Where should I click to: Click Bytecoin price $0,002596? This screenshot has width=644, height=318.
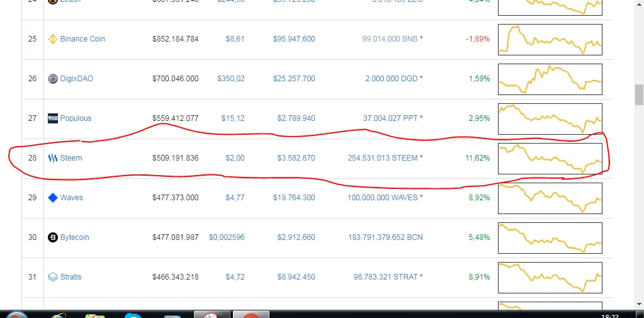coord(227,237)
